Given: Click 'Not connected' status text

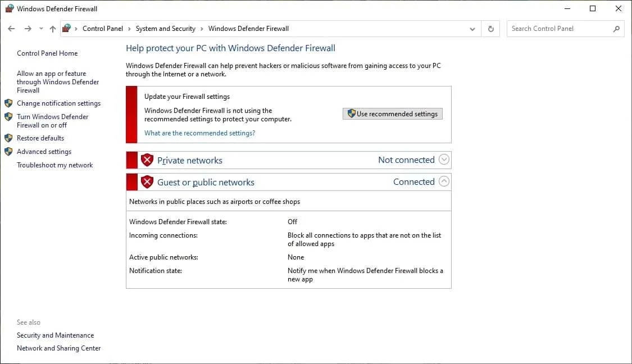Looking at the screenshot, I should click(x=406, y=160).
